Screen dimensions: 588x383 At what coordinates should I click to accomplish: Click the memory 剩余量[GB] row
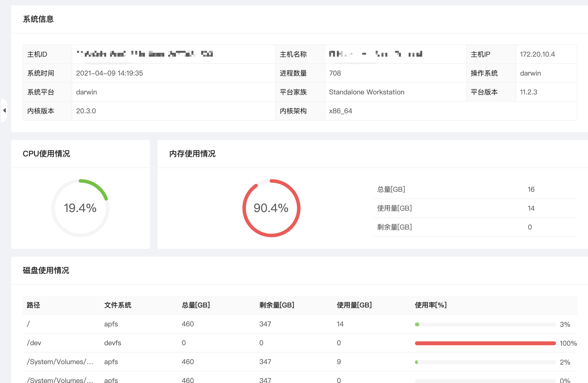coord(394,227)
